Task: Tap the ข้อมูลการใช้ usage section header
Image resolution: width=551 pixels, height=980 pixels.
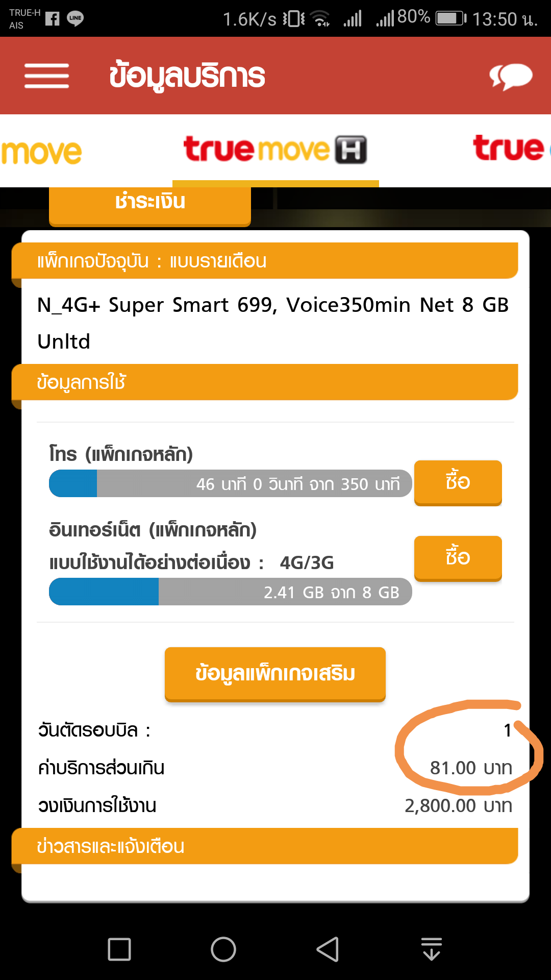Action: pos(265,382)
